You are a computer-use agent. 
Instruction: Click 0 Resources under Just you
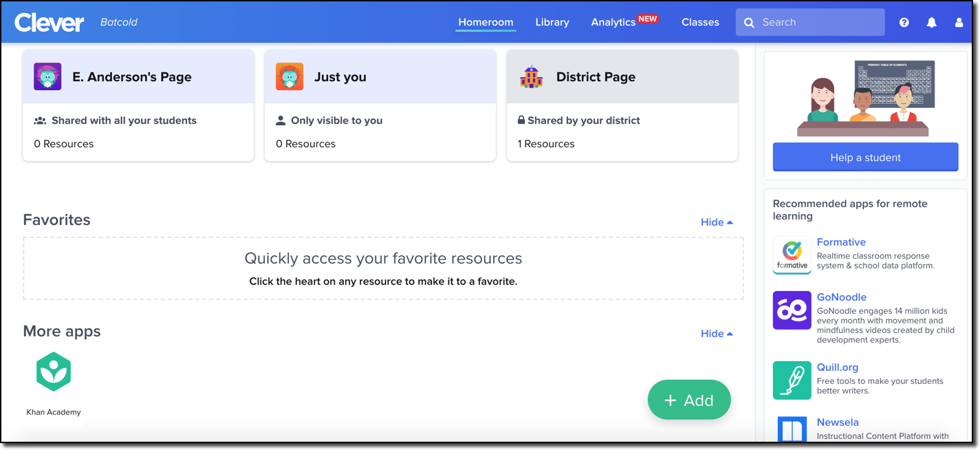pyautogui.click(x=306, y=144)
